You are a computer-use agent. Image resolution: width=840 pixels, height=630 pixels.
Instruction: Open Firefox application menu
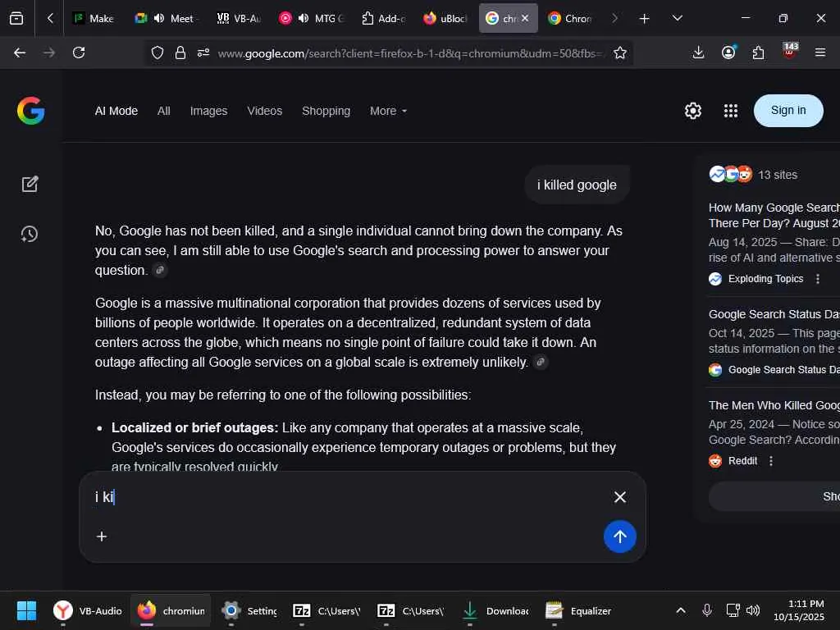pyautogui.click(x=819, y=52)
